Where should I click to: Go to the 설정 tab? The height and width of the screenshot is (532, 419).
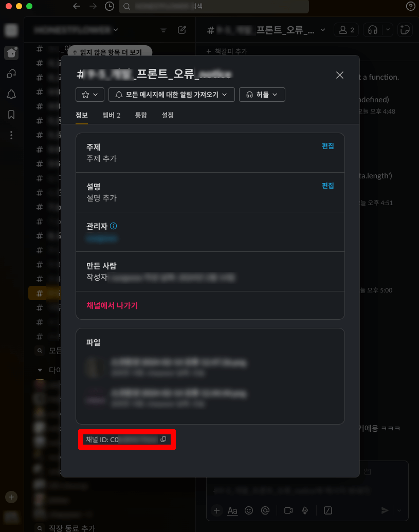[168, 115]
